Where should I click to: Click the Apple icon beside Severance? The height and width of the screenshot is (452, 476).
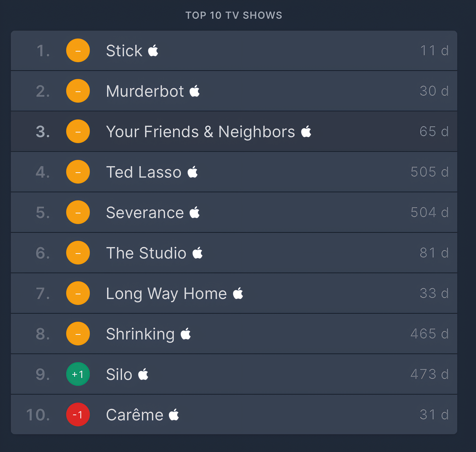click(x=195, y=212)
